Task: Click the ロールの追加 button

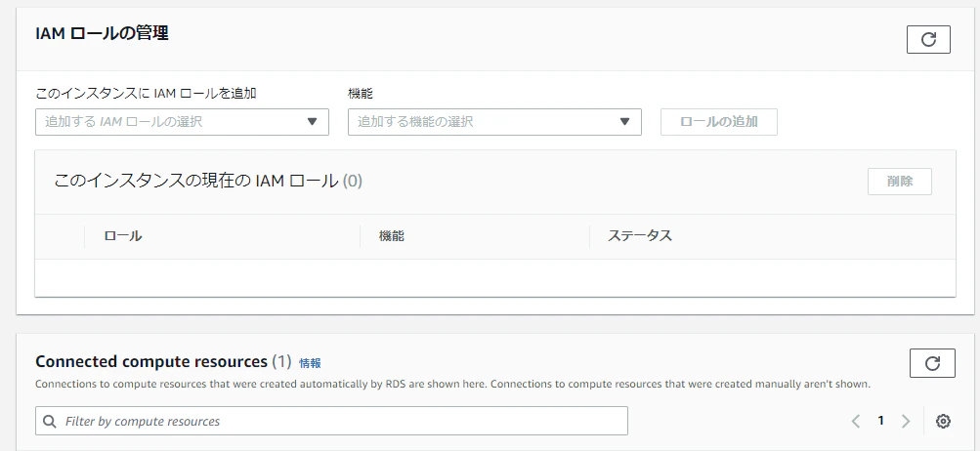Action: [x=719, y=122]
